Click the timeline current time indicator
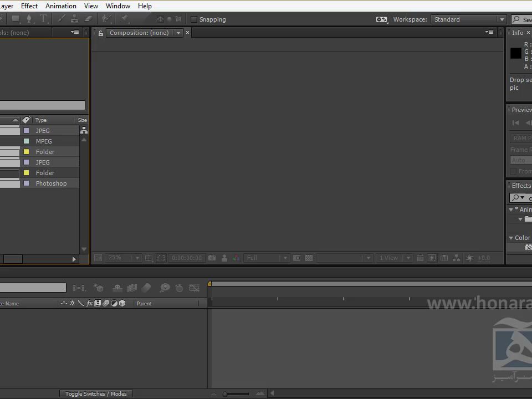The width and height of the screenshot is (532, 399). (x=209, y=284)
